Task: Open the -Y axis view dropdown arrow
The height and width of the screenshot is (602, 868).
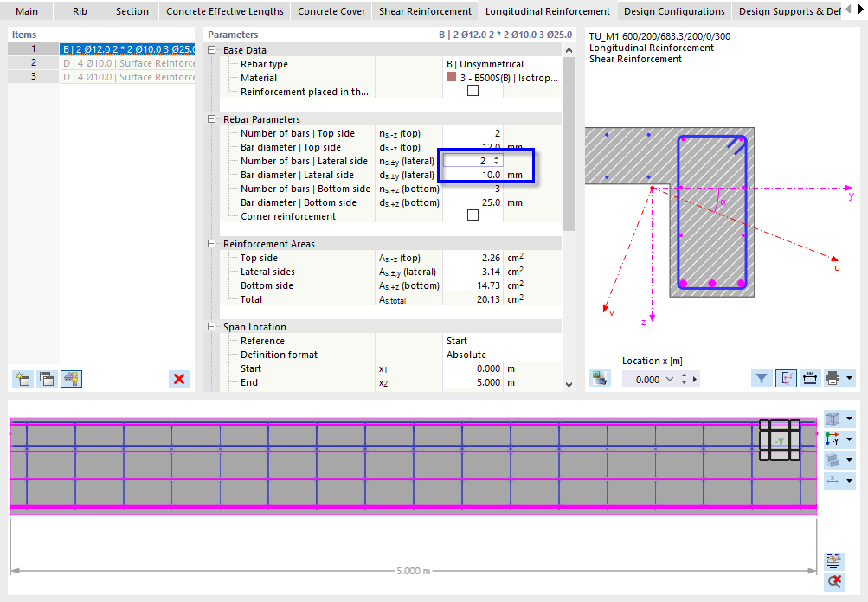Action: 849,439
